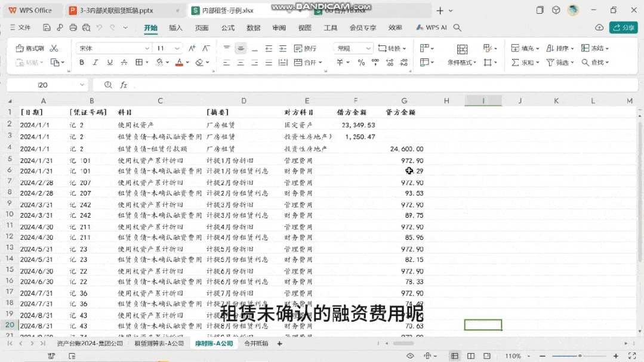Click the Undo arrow icon
This screenshot has height=362, width=644.
point(100,27)
